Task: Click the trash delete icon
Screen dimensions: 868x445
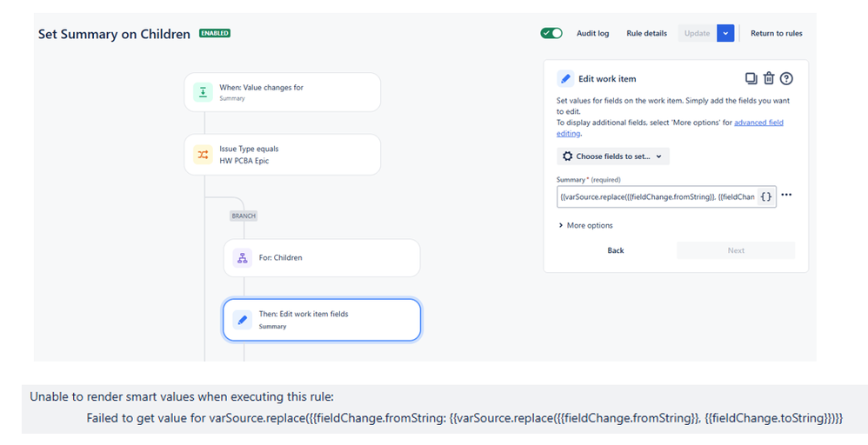Action: coord(769,78)
